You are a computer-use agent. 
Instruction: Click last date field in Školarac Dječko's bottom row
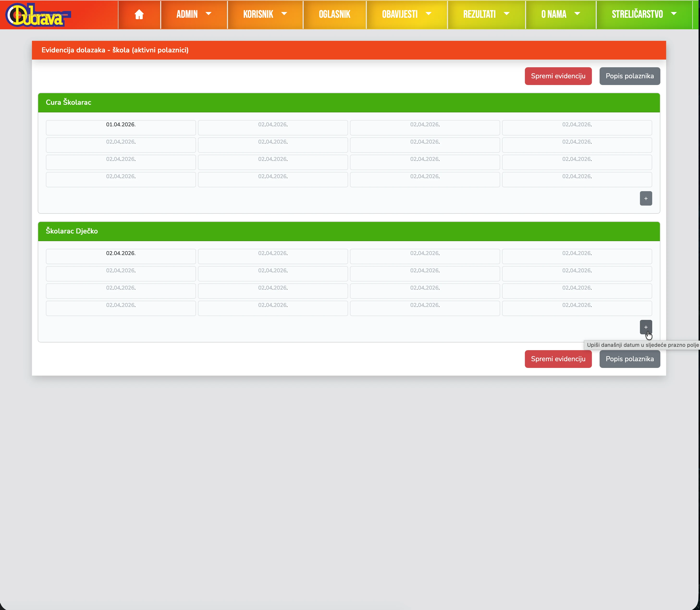577,308
